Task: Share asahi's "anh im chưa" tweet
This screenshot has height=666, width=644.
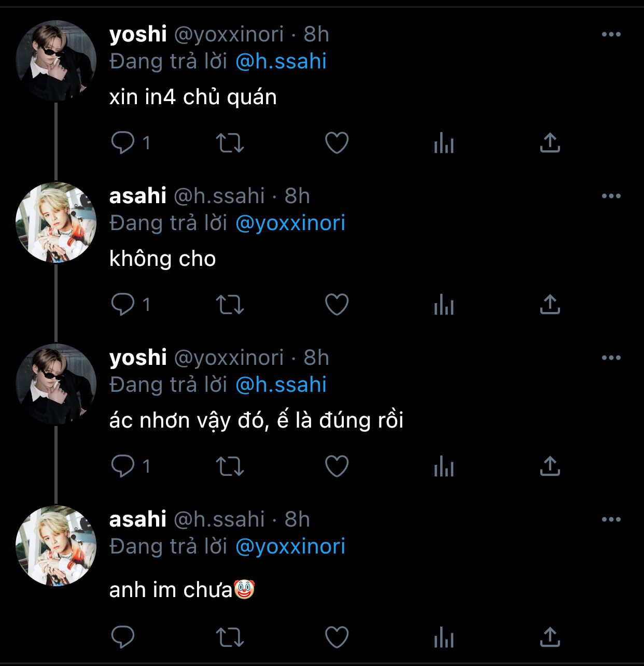Action: [x=550, y=637]
